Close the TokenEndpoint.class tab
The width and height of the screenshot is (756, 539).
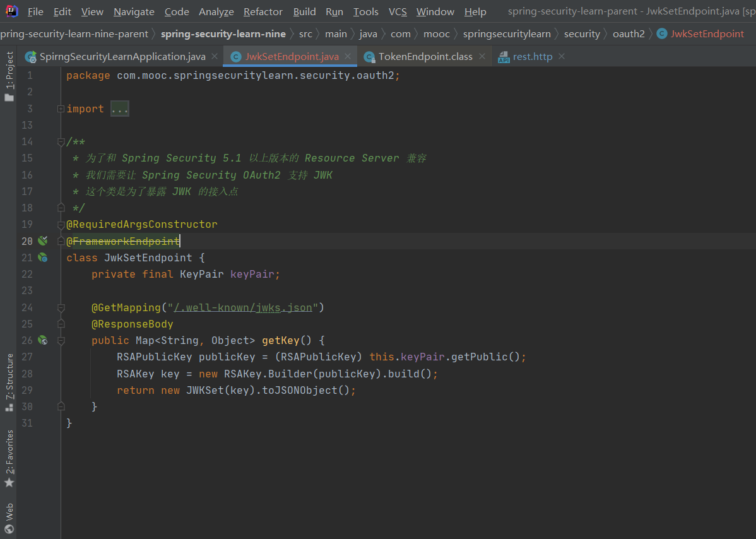point(481,56)
